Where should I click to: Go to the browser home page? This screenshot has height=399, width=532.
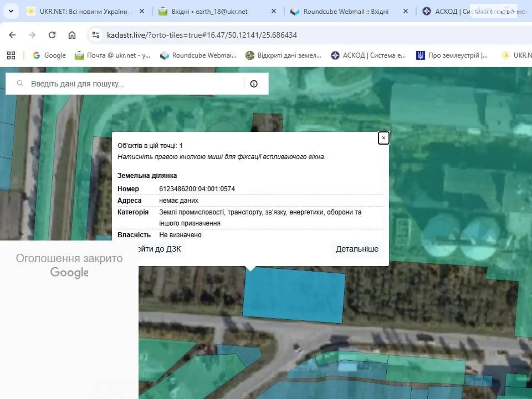72,35
